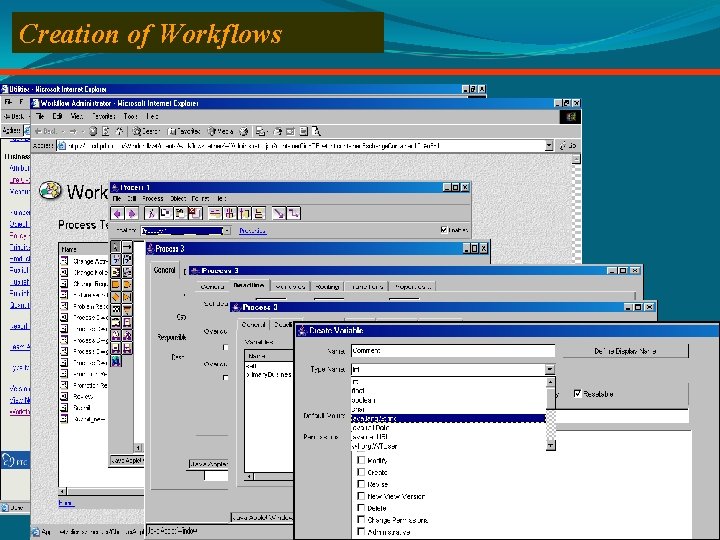Click the Home link below the template list

tap(66, 503)
